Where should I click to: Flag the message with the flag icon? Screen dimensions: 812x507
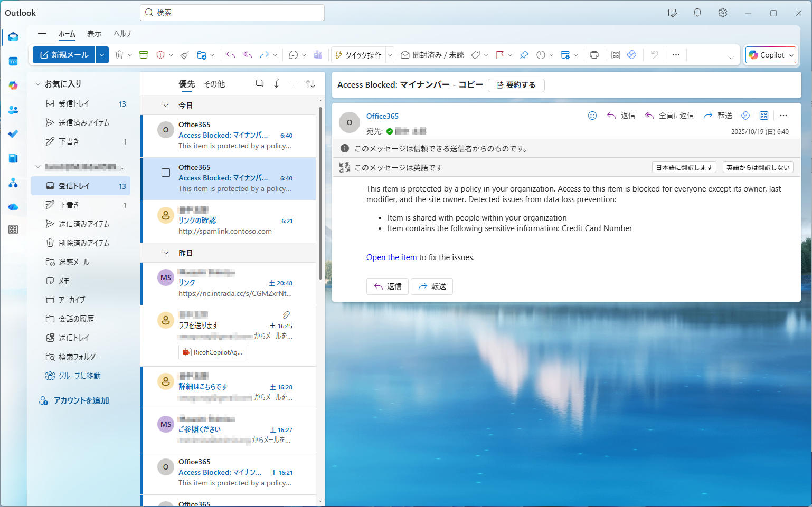(x=499, y=54)
